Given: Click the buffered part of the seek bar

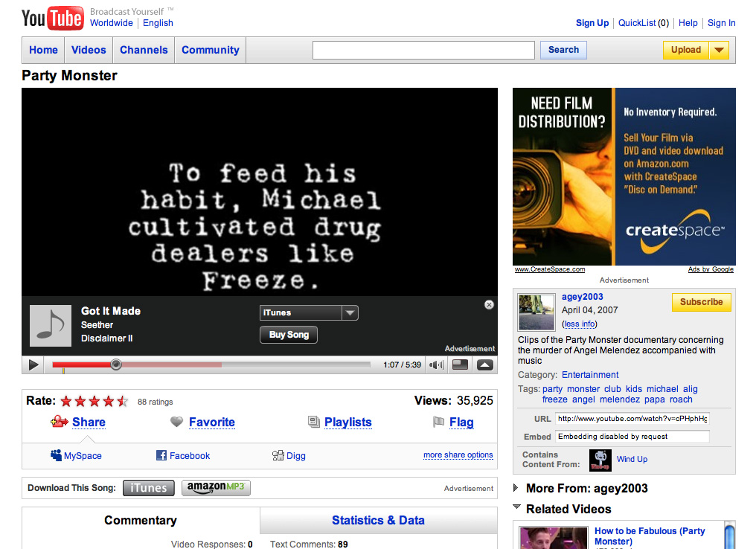Looking at the screenshot, I should [x=171, y=365].
